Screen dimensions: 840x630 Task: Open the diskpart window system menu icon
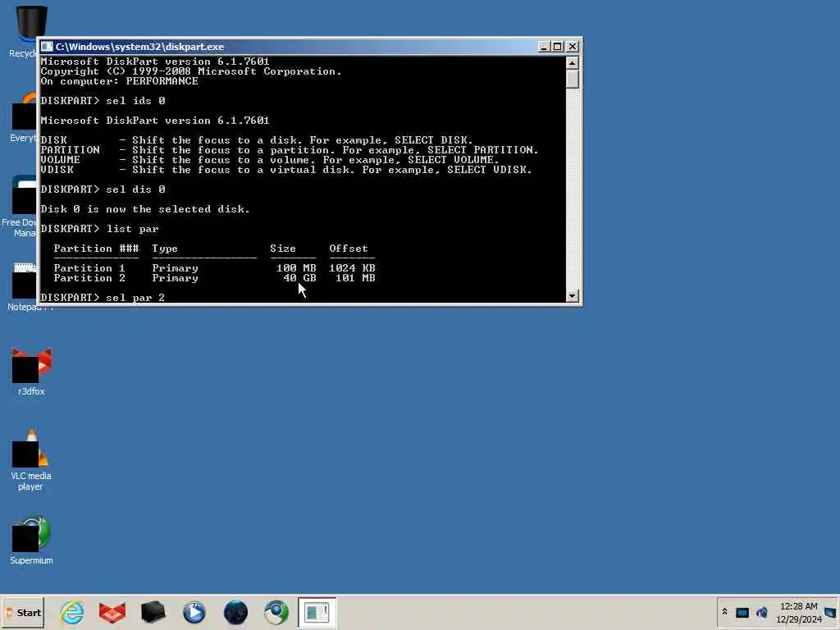pos(47,47)
